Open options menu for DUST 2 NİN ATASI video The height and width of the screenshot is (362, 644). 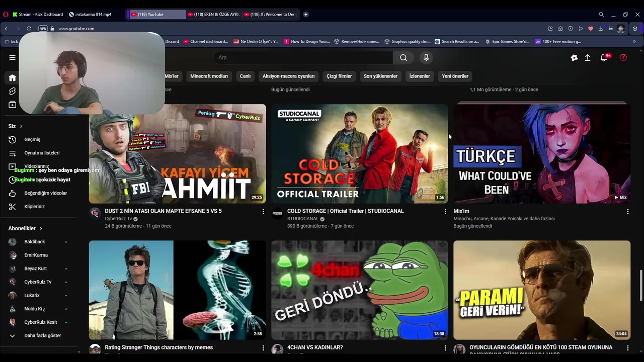click(263, 212)
